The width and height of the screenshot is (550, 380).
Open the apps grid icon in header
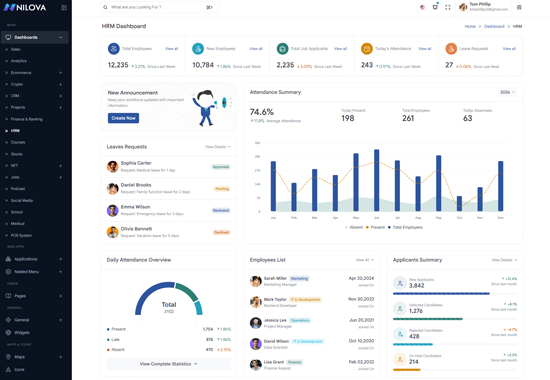pos(519,7)
